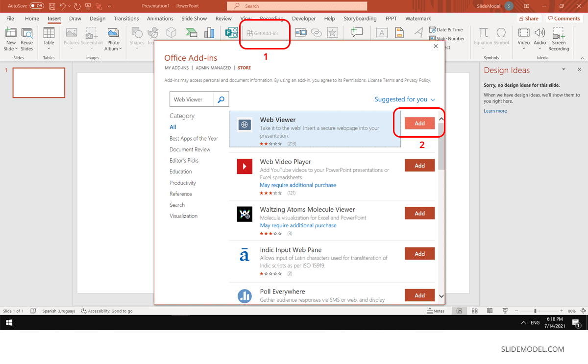588x364 pixels.
Task: Switch to Slide Sorter view
Action: [x=474, y=311]
